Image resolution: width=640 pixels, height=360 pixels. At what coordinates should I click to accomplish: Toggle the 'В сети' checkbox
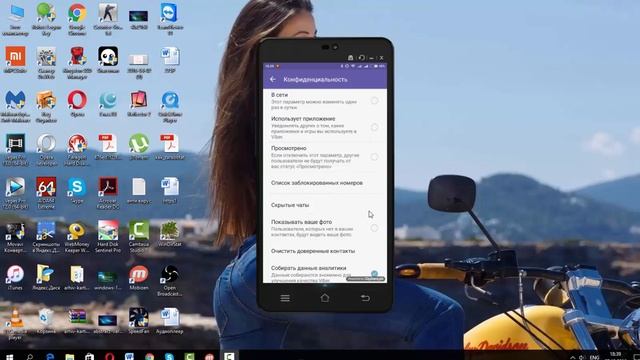click(374, 100)
